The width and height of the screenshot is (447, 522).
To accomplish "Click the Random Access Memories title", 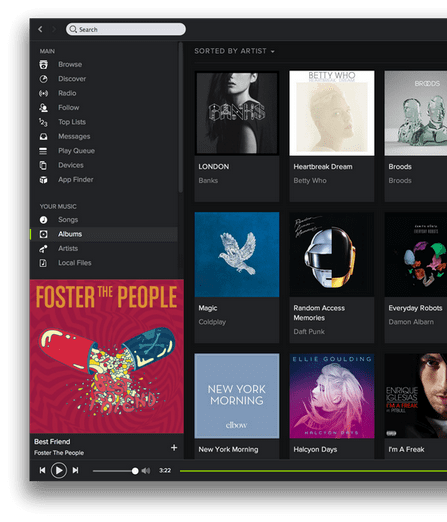I will click(x=319, y=313).
